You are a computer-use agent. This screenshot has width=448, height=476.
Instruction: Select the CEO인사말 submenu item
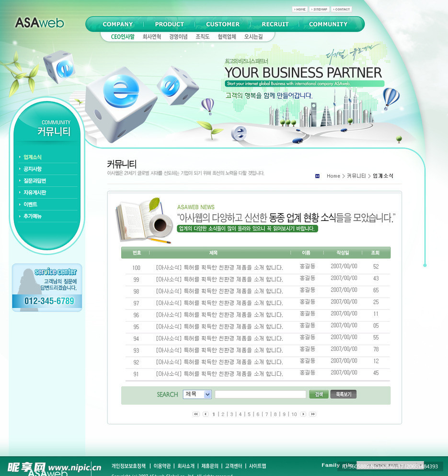coord(123,37)
